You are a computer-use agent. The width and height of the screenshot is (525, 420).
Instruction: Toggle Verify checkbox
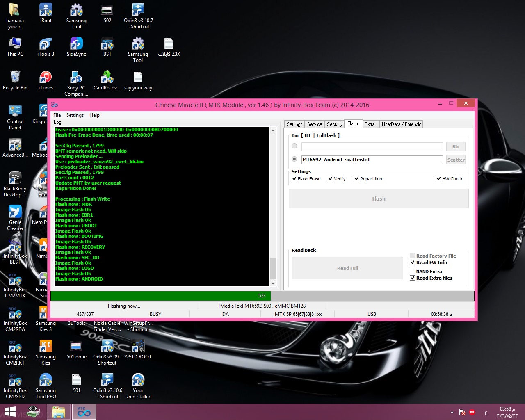coord(330,179)
